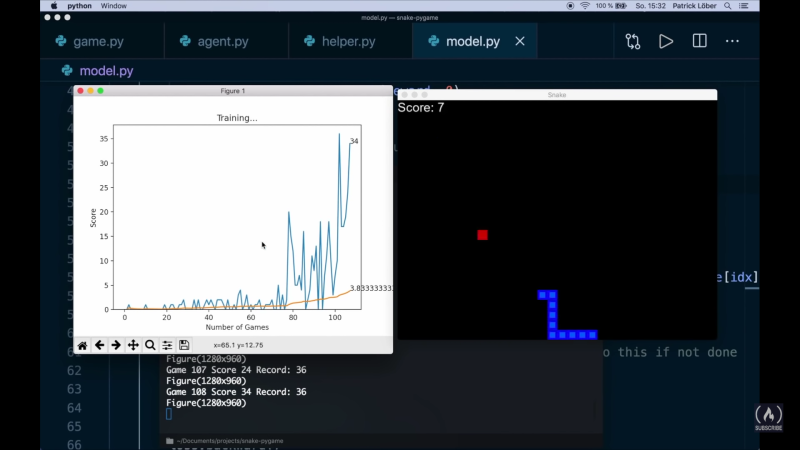Go back to previous plot view
Image resolution: width=800 pixels, height=450 pixels.
pos(99,345)
